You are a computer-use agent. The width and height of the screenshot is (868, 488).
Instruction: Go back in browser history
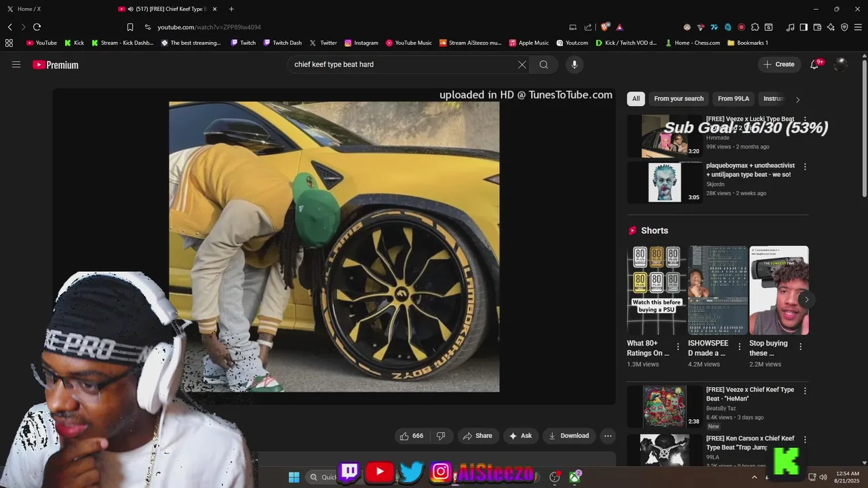coord(10,27)
